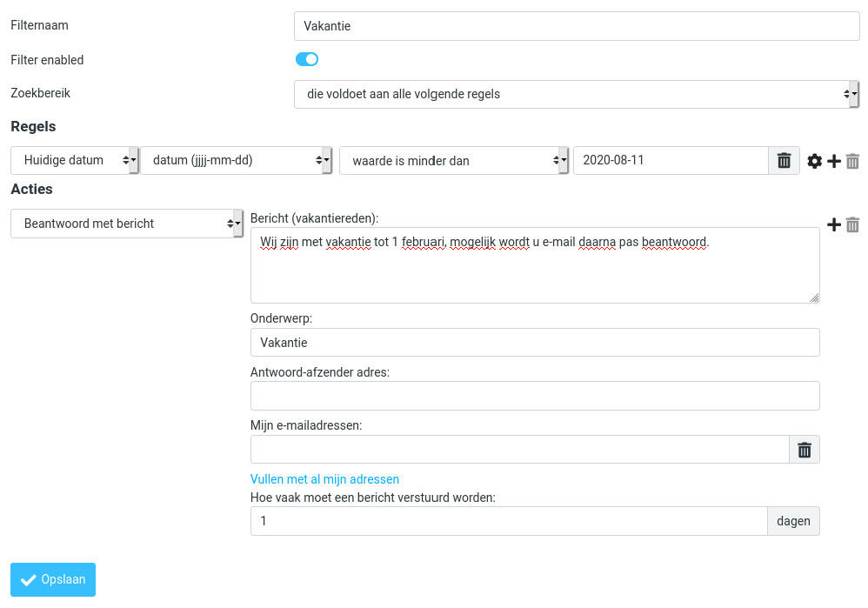Add a new action with plus icon

[834, 224]
